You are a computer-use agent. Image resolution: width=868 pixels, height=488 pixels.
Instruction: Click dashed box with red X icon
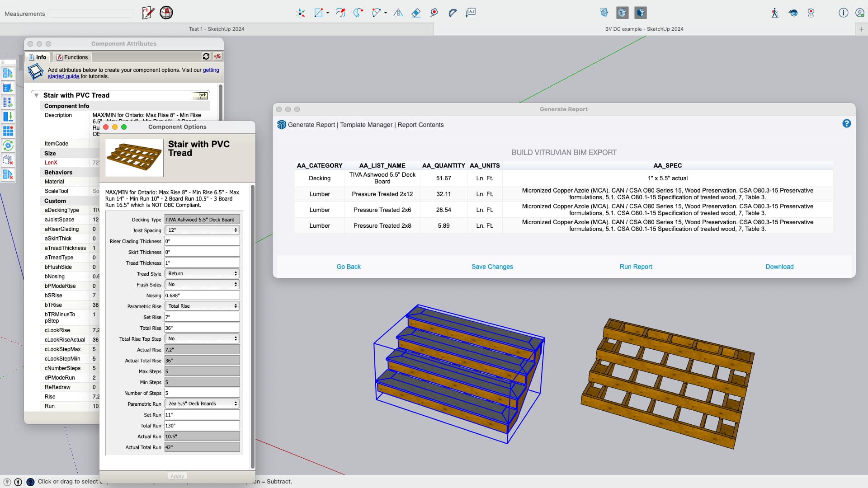coord(8,160)
